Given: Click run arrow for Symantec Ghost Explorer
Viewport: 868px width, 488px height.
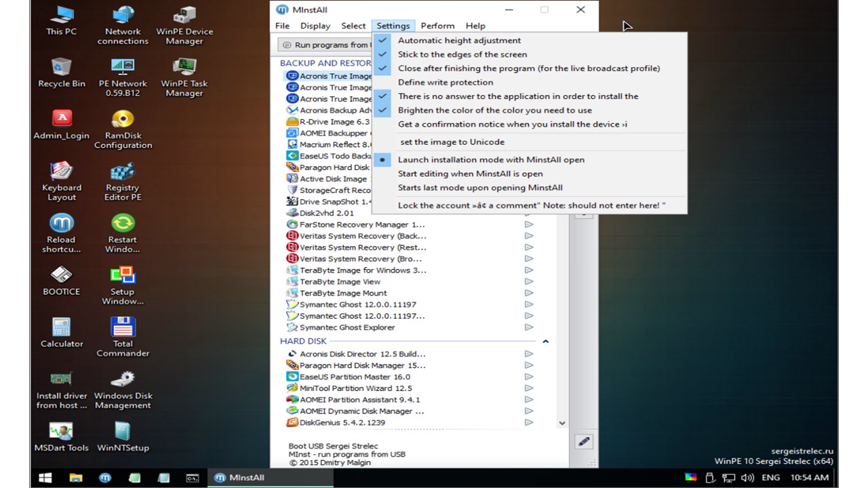Looking at the screenshot, I should point(529,327).
